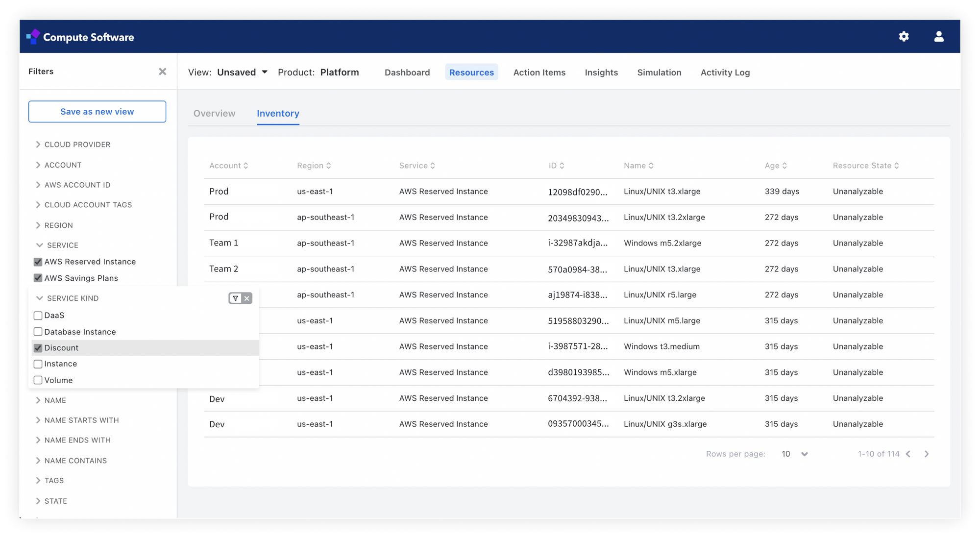Click the user profile icon
Screen dimensions: 980x538
(938, 37)
